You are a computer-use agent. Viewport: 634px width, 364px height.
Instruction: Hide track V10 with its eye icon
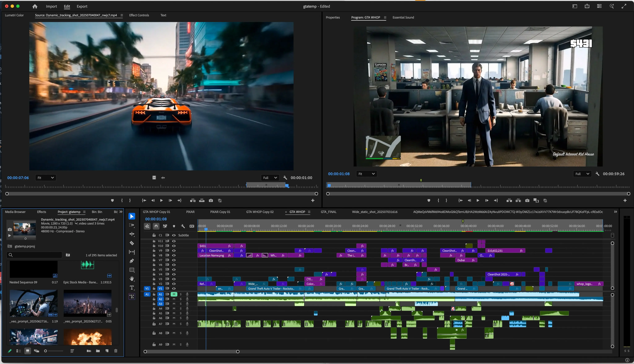(174, 246)
